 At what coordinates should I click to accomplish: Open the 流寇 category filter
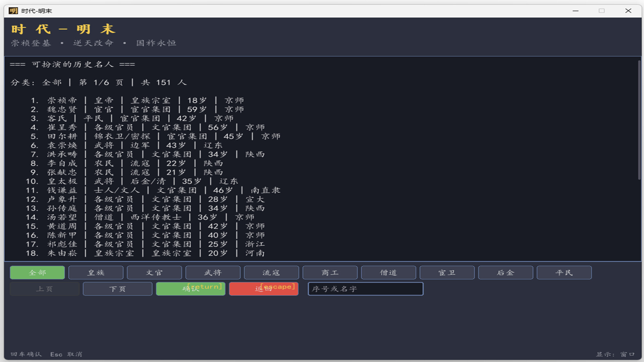[271, 273]
